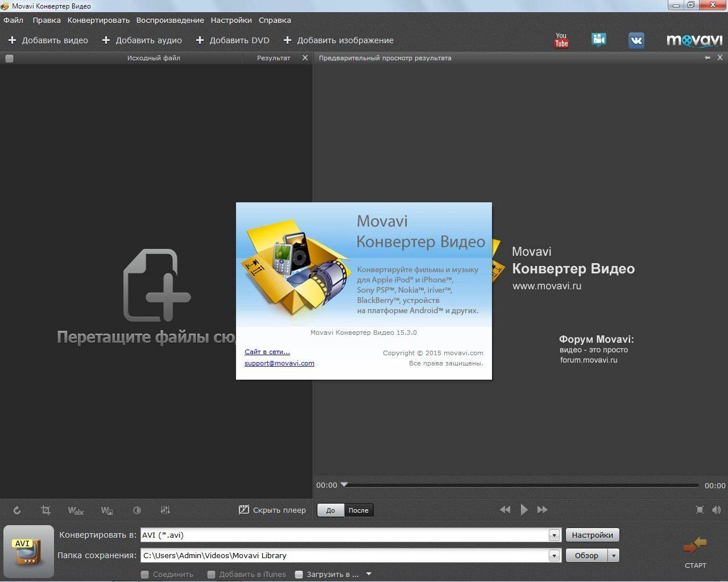Enable the Загрузить в ... checkbox

299,575
